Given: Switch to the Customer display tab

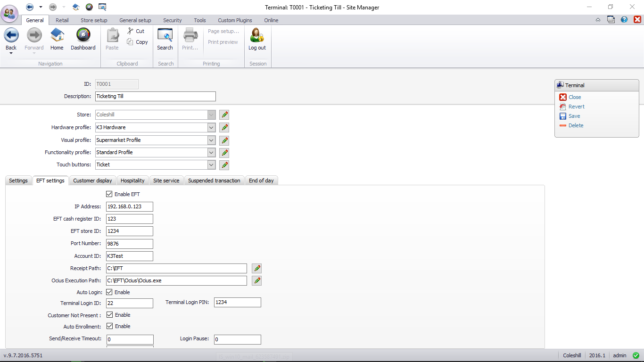Looking at the screenshot, I should 92,181.
